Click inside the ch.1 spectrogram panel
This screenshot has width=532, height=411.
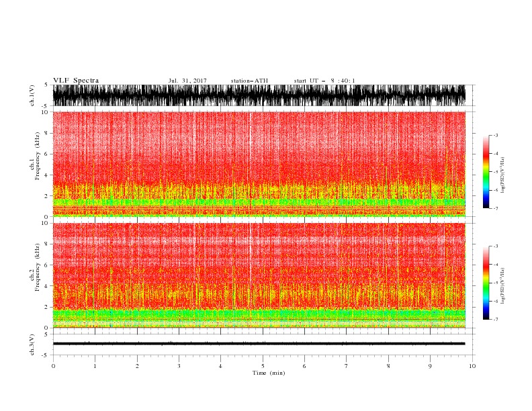pos(259,164)
